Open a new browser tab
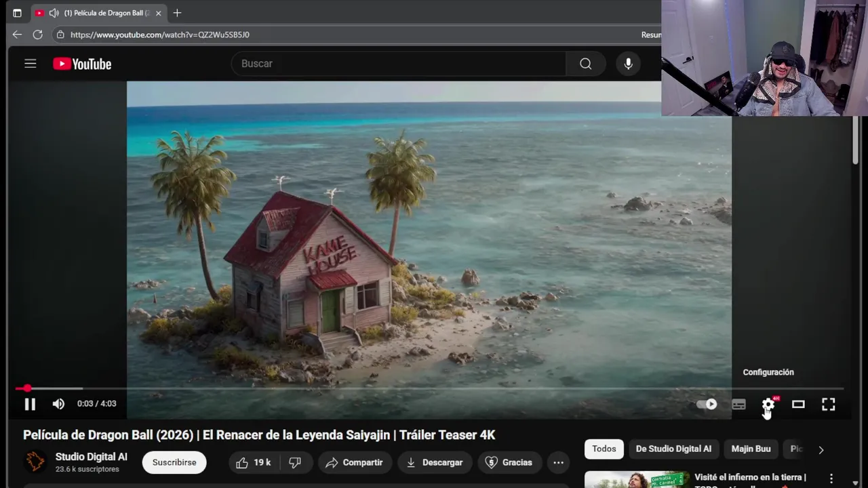868x488 pixels. 177,13
